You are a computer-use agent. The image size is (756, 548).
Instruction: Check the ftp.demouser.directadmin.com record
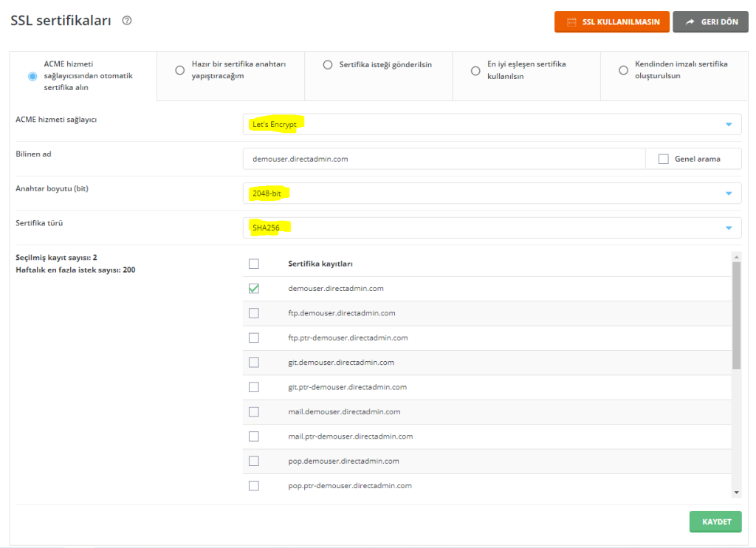254,312
